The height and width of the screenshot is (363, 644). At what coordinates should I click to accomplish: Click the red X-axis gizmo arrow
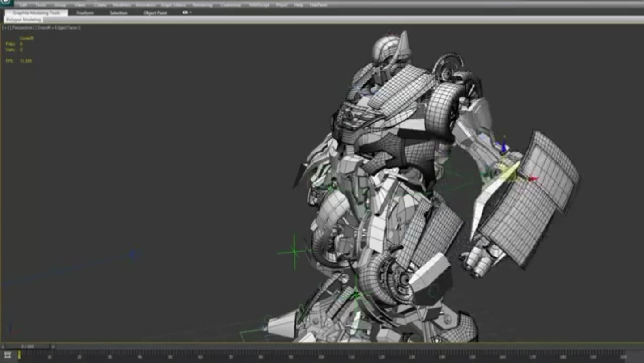pos(533,179)
